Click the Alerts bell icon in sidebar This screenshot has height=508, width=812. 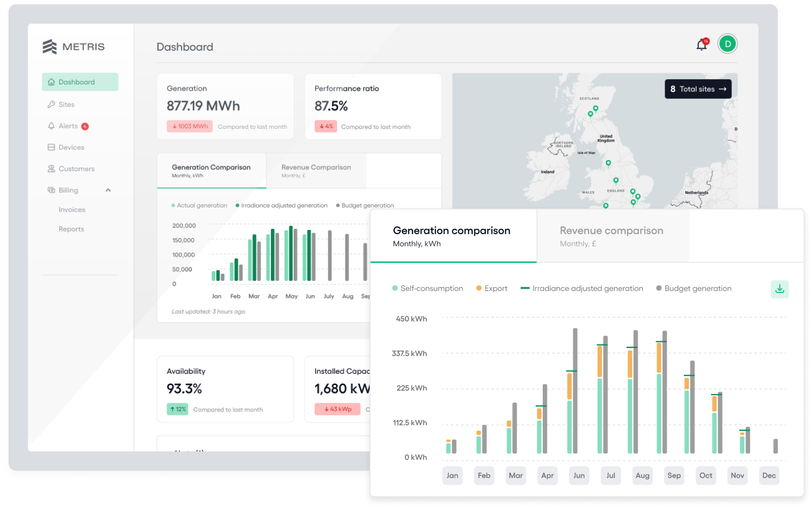[x=51, y=126]
